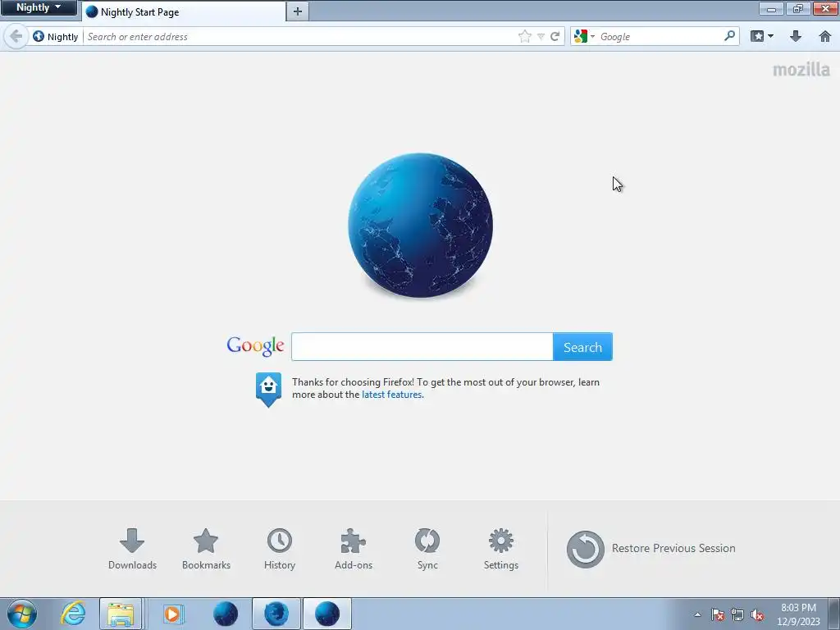Click the blue Search button

point(582,347)
